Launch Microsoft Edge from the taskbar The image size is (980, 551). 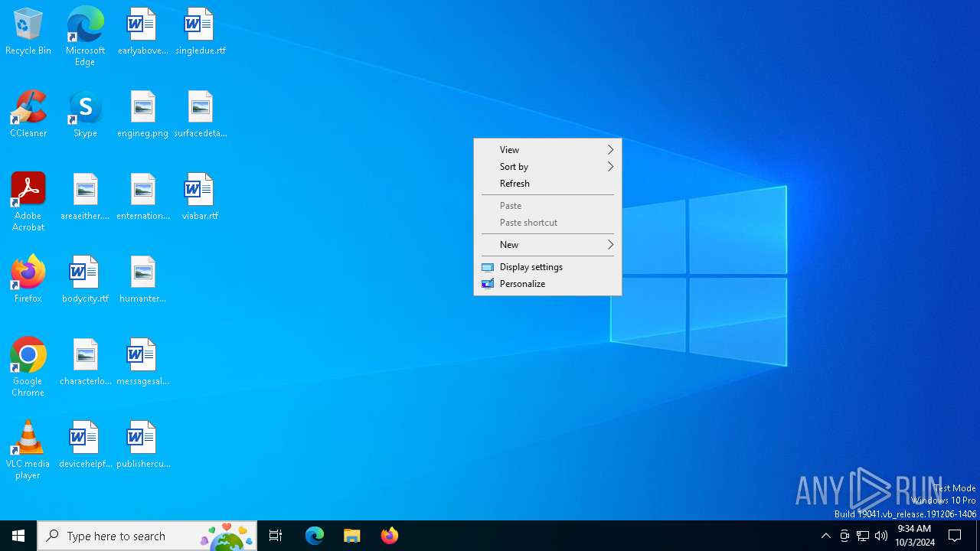[315, 536]
